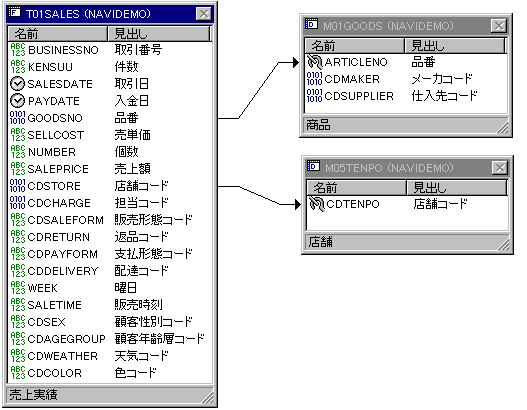
Task: Click the type icon beside NUMBER
Action: coord(18,152)
